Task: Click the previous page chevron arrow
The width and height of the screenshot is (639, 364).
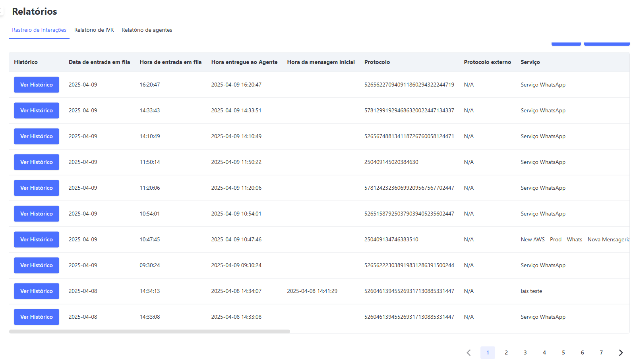Action: pyautogui.click(x=469, y=352)
